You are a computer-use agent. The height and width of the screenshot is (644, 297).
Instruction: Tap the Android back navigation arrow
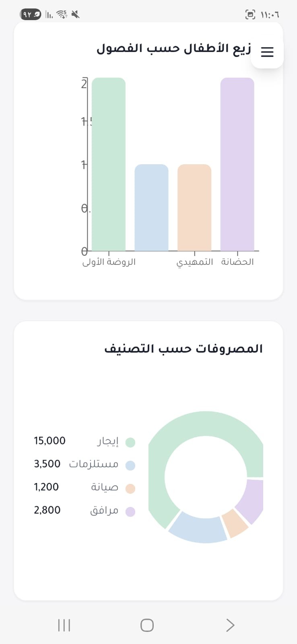(x=230, y=625)
